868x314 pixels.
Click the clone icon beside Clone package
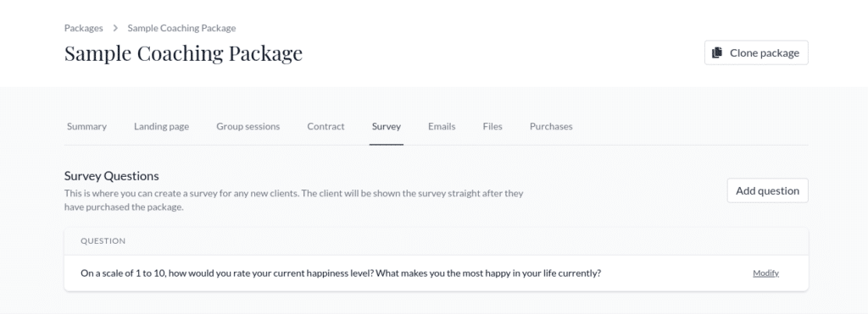click(717, 53)
